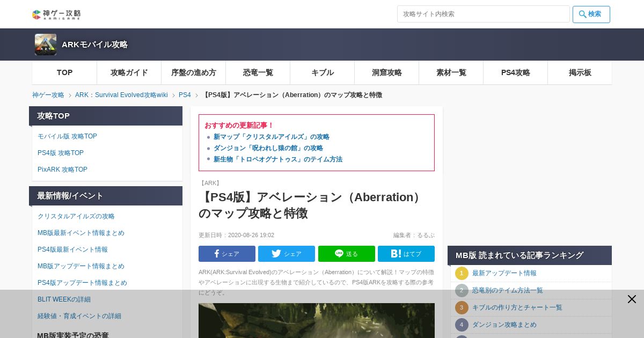
Task: Click inside the 攻略サイト内検索 search field
Action: coord(484,14)
